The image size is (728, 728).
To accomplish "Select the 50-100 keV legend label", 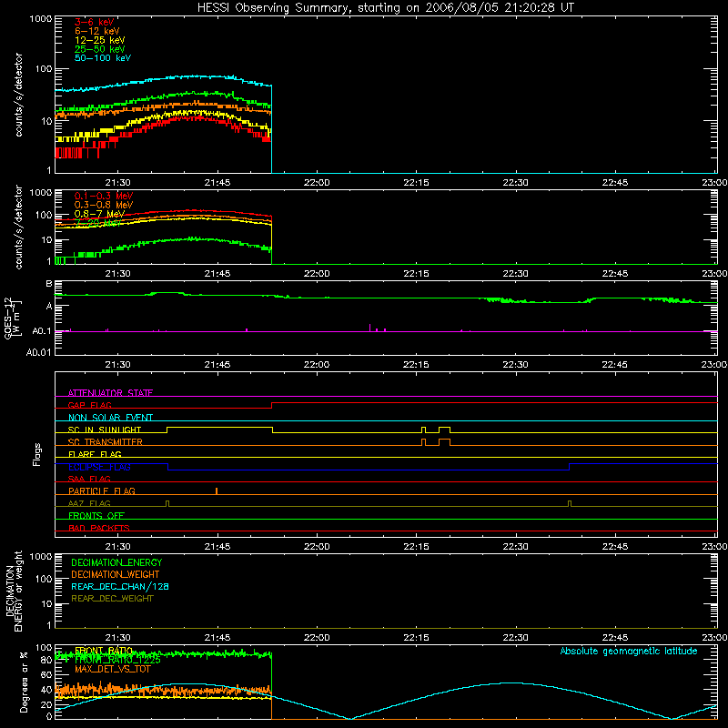I will (103, 58).
